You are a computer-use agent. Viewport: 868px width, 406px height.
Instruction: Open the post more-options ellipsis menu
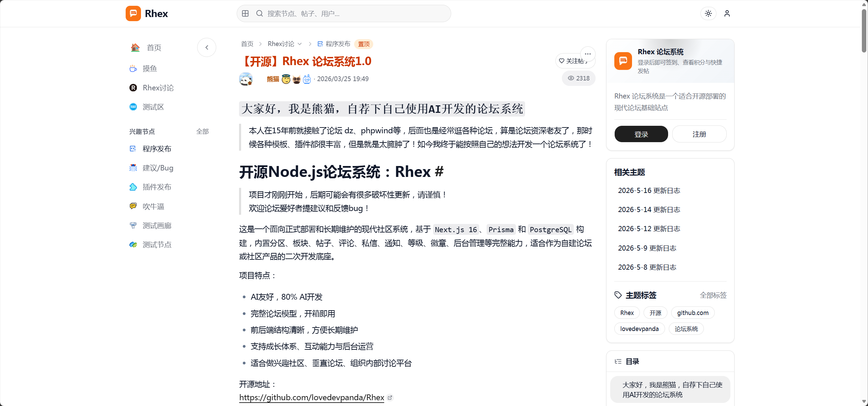coord(588,54)
